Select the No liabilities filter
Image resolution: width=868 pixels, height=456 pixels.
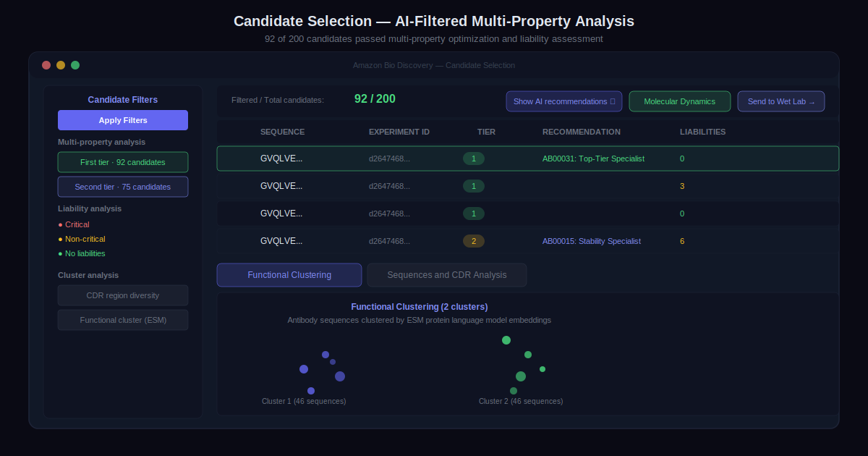click(x=85, y=253)
